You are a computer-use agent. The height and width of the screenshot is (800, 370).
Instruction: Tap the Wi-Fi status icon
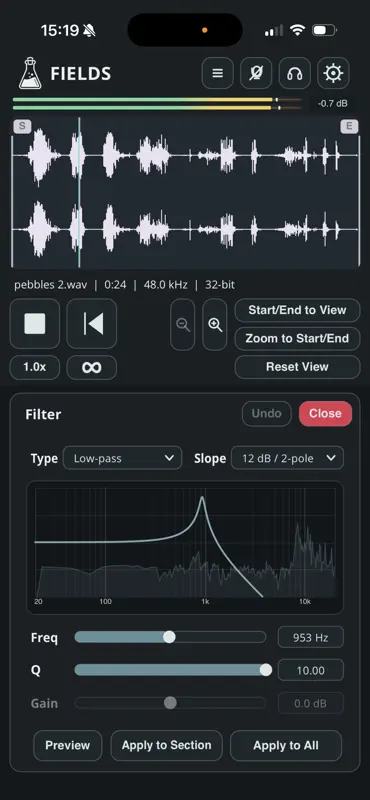(297, 31)
